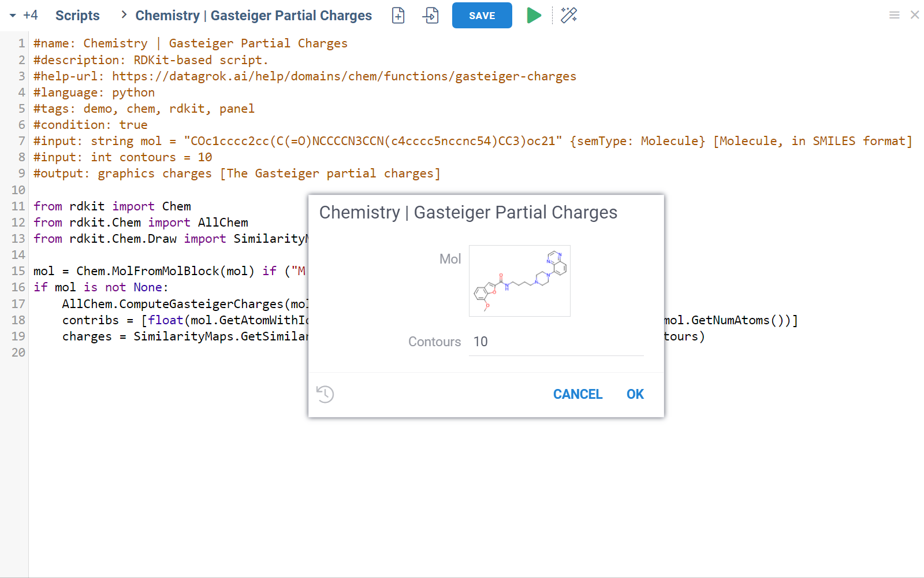Open input history via the clock icon
This screenshot has height=578, width=924.
click(x=325, y=394)
